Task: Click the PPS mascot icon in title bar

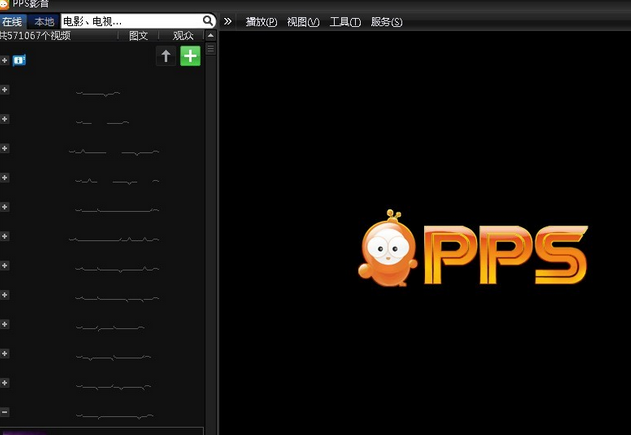Action: pyautogui.click(x=4, y=4)
